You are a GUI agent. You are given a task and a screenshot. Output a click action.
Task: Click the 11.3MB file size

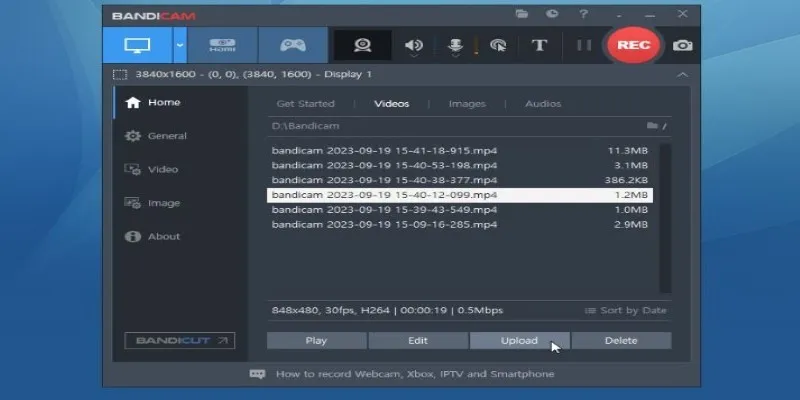[x=628, y=151]
